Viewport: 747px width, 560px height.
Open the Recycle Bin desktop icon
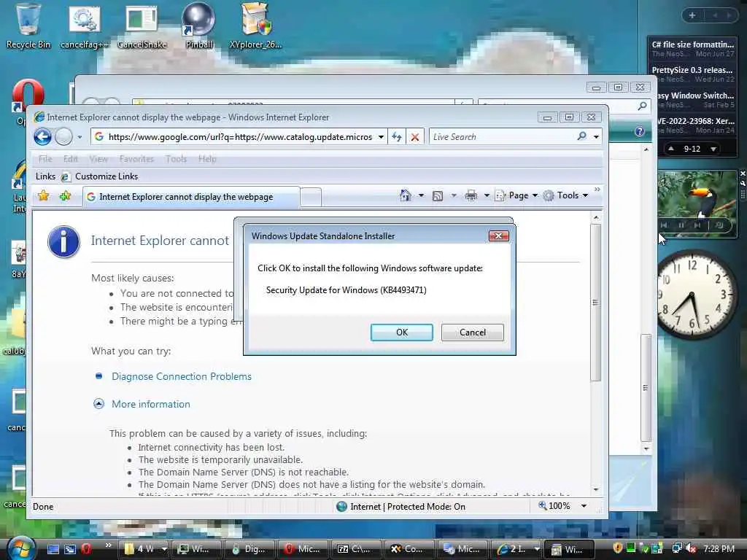(28, 26)
